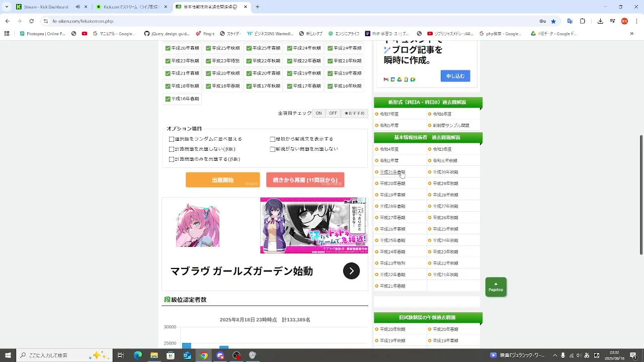Open the Apps grid in bookmarks bar
The width and height of the screenshot is (644, 362).
7,34
